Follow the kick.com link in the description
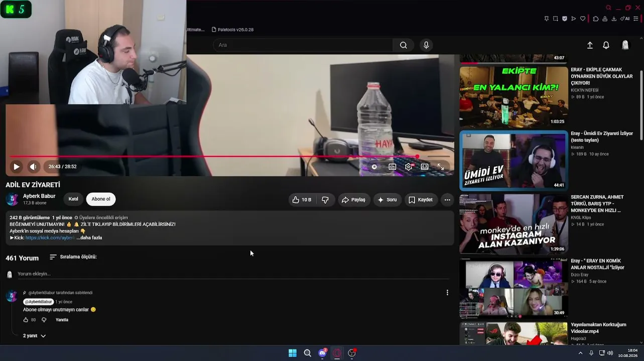Viewport: 644px width, 361px height. tap(50, 238)
